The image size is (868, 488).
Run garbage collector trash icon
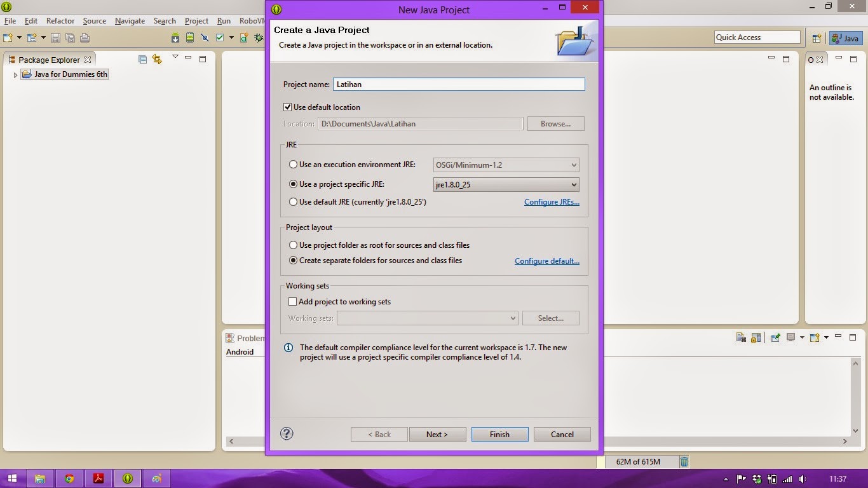(x=684, y=462)
